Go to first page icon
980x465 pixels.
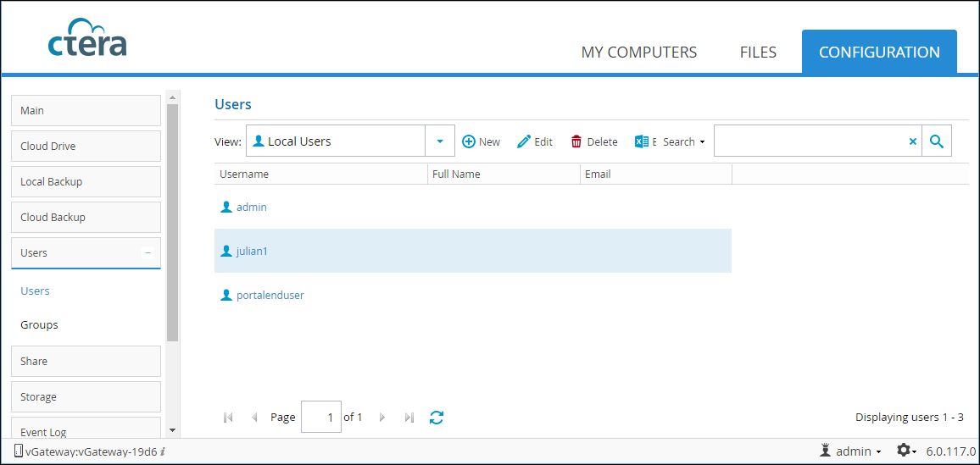[x=228, y=417]
